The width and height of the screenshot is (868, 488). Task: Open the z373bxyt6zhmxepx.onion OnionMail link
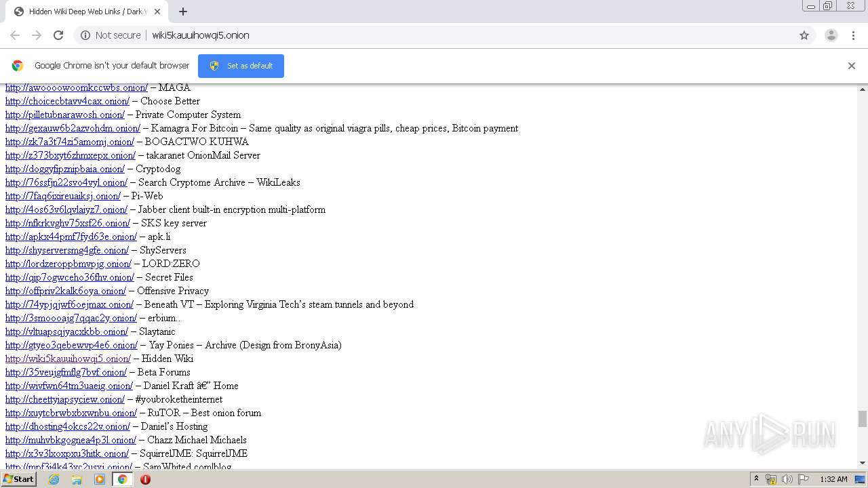tap(71, 155)
